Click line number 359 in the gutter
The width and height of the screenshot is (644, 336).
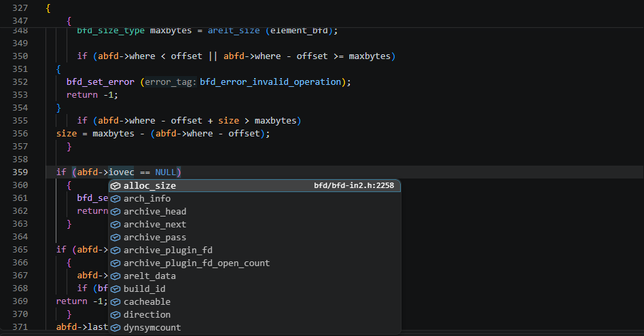coord(20,172)
